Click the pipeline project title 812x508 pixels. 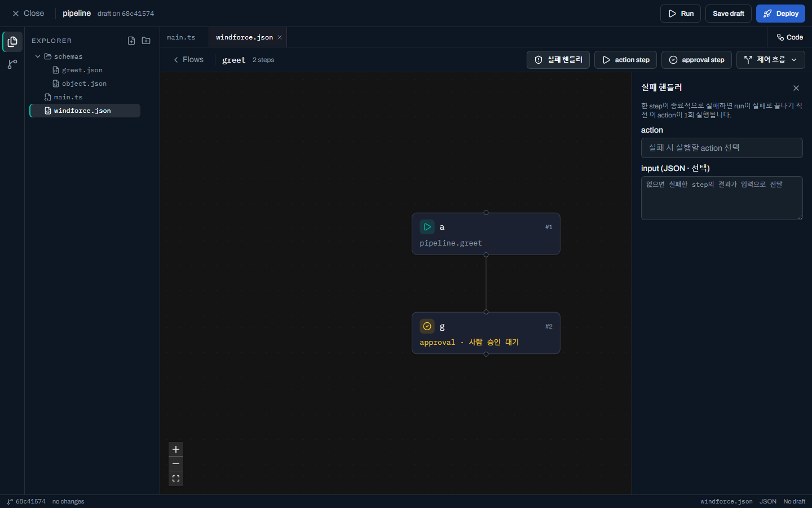(x=77, y=14)
